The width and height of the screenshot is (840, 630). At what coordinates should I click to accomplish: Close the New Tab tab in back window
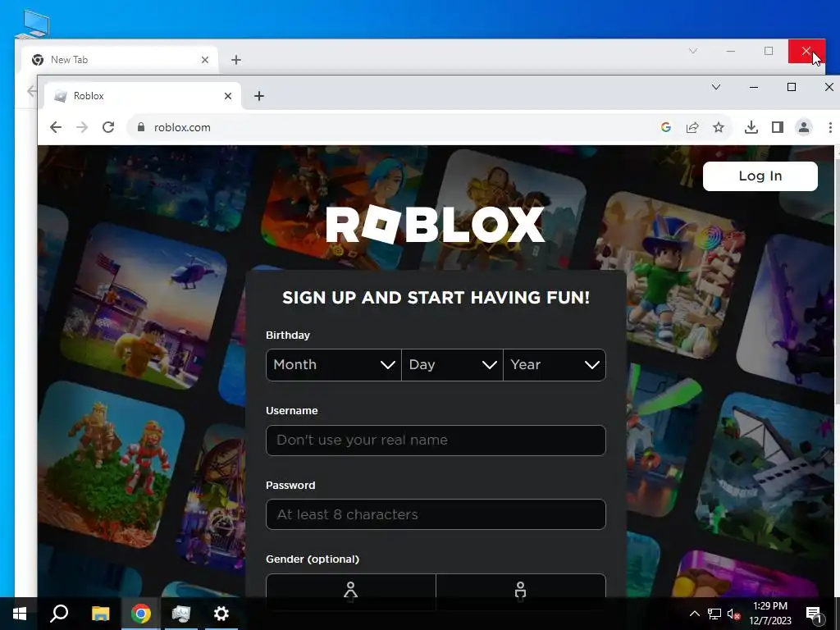click(x=204, y=59)
